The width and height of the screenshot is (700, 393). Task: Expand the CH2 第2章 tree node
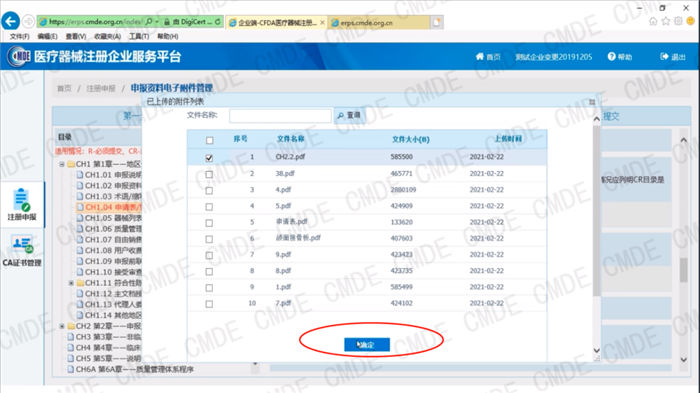[x=62, y=326]
